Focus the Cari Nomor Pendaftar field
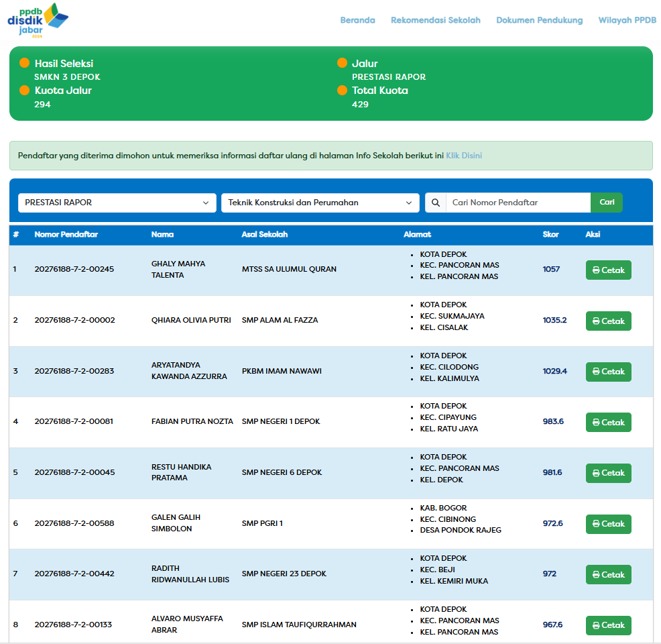The height and width of the screenshot is (644, 661). click(x=518, y=203)
